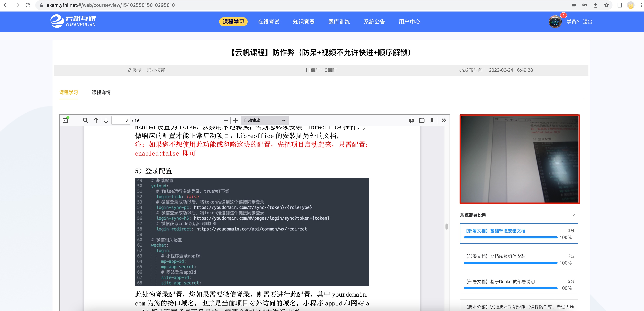Click the 5）登录配置 heading in PDF
This screenshot has width=644, height=311.
point(153,171)
